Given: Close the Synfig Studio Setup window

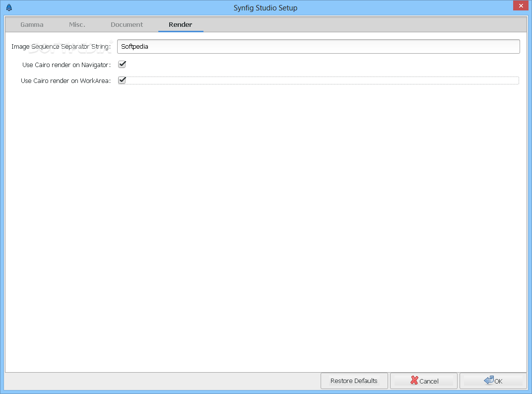Looking at the screenshot, I should (x=521, y=6).
